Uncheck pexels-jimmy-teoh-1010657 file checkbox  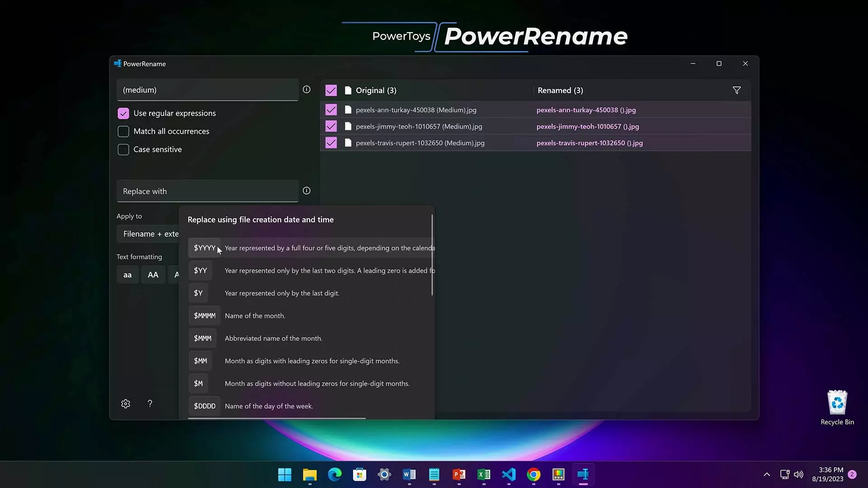point(331,127)
